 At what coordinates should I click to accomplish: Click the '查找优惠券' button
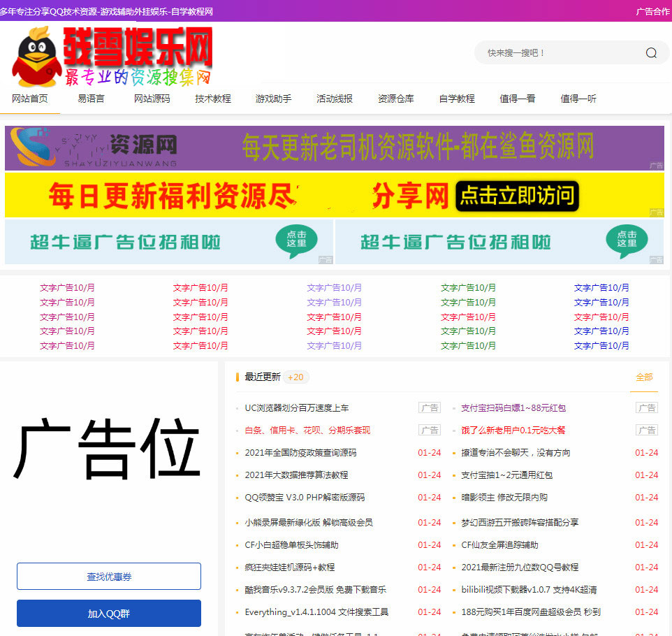[109, 577]
